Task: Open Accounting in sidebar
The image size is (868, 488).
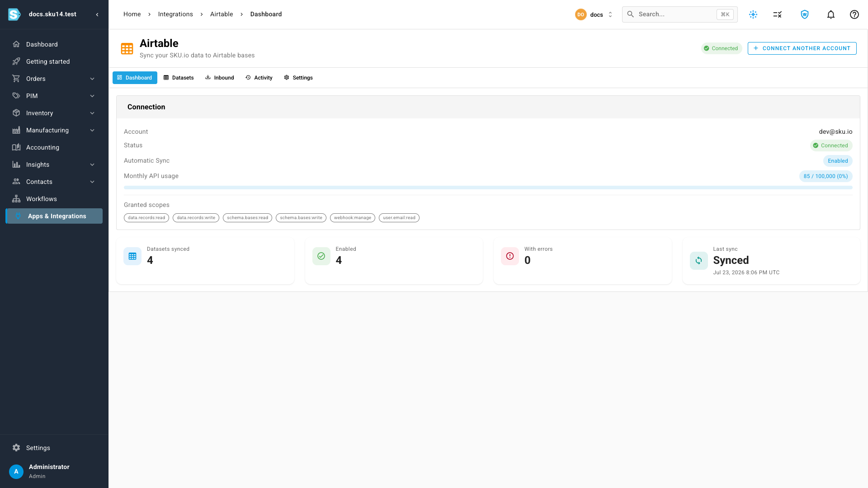Action: [x=54, y=147]
